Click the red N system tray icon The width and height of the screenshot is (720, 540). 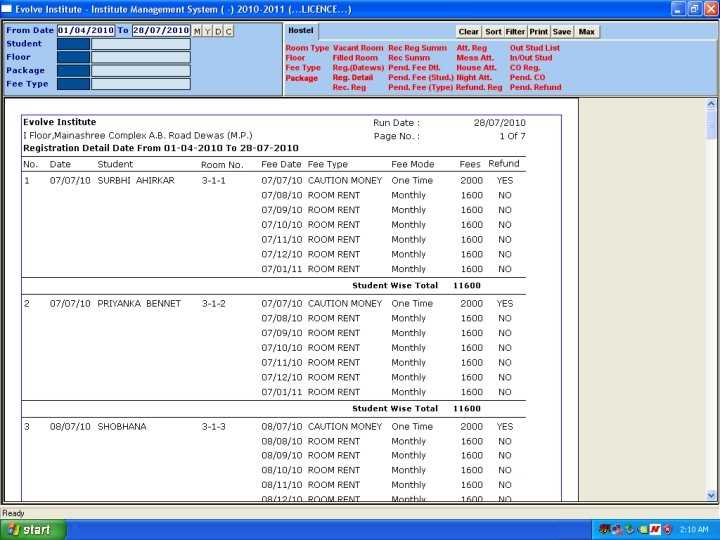(x=654, y=529)
